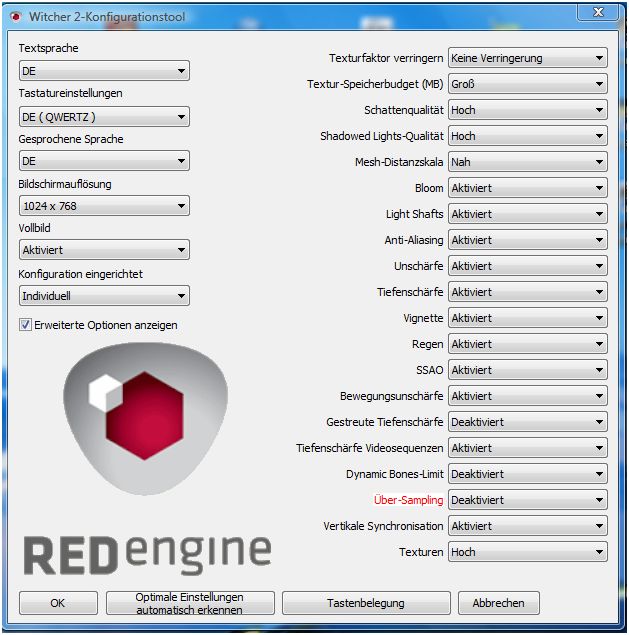The image size is (629, 635).
Task: Open the Vertikale Synchronisation dropdown
Action: coord(528,526)
